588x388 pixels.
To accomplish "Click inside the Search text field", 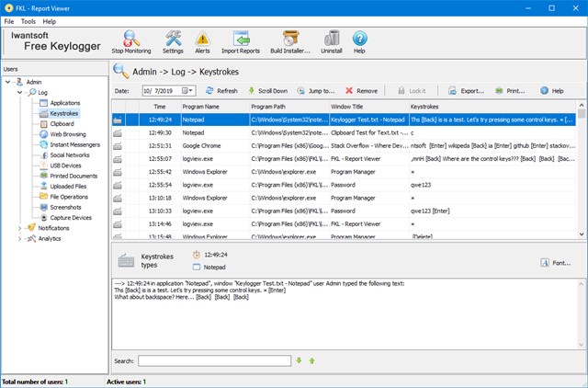I will (214, 361).
